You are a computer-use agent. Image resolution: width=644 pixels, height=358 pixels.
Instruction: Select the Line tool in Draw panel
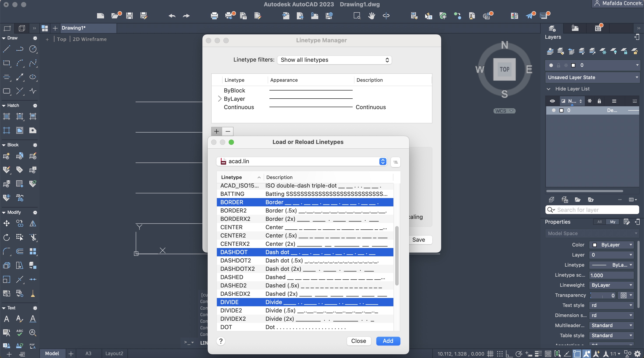point(7,49)
